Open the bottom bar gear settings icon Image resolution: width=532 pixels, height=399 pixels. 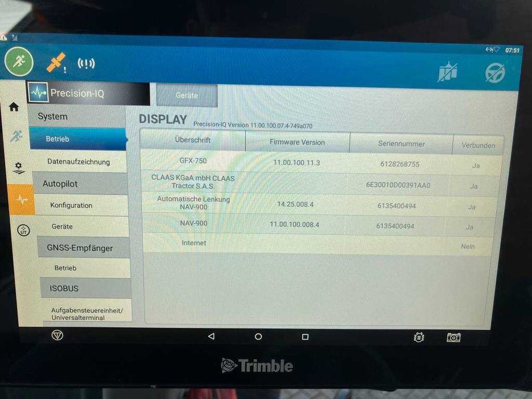click(419, 337)
